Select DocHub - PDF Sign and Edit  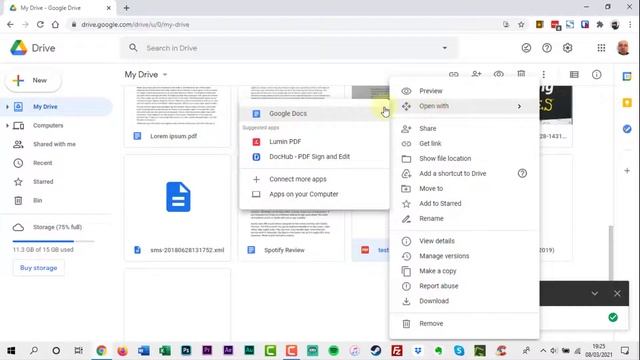tap(314, 157)
